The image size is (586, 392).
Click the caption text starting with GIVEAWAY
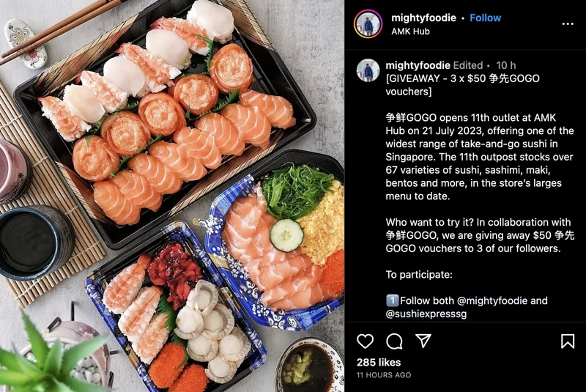463,85
